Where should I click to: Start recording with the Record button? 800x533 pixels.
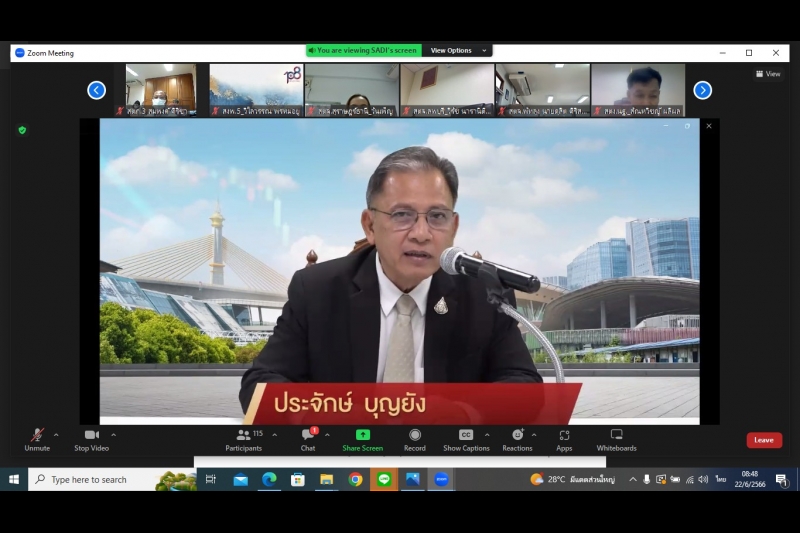point(414,439)
